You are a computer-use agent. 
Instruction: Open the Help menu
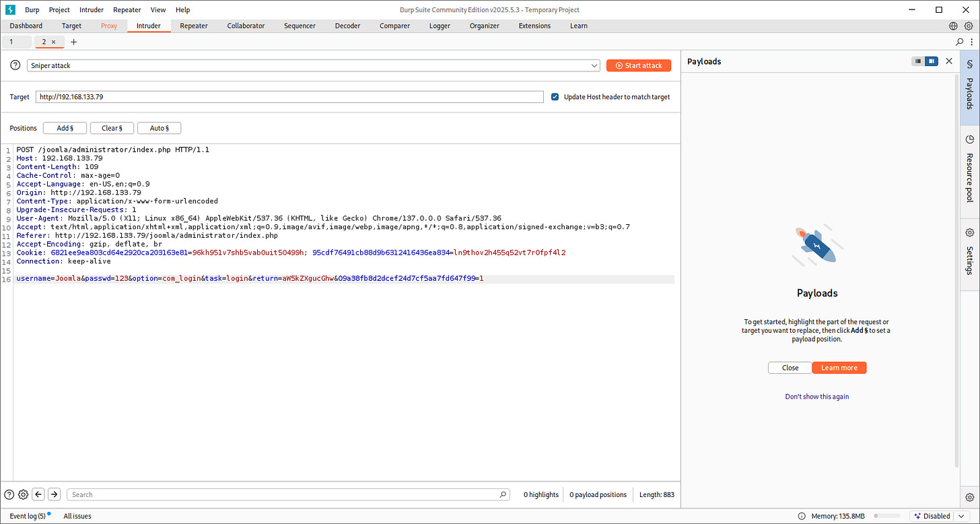pyautogui.click(x=182, y=9)
